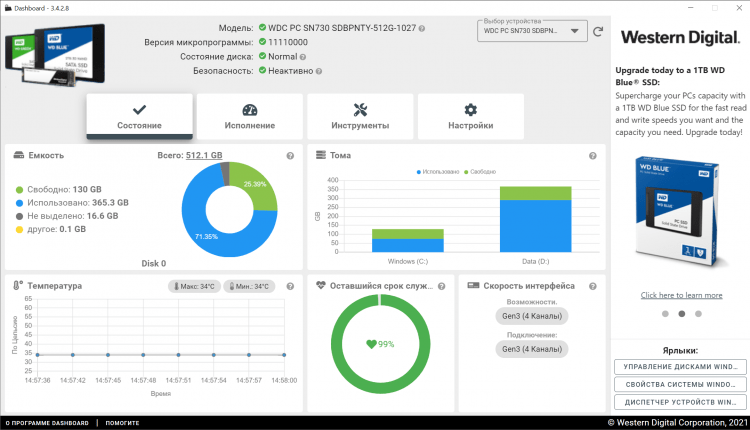Open help icon in Тома panel
Image resolution: width=750 pixels, height=430 pixels.
pyautogui.click(x=593, y=156)
